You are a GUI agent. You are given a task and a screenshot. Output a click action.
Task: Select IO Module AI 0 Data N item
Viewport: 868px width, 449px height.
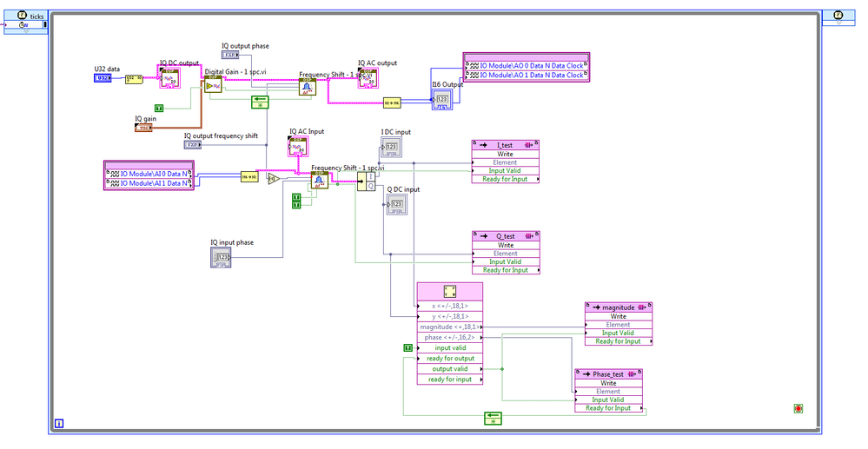click(x=149, y=174)
